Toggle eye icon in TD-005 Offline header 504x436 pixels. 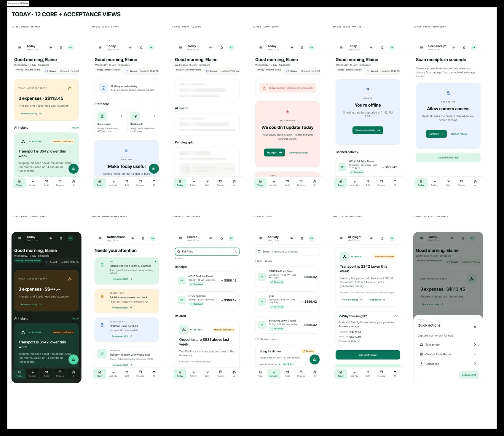click(371, 47)
